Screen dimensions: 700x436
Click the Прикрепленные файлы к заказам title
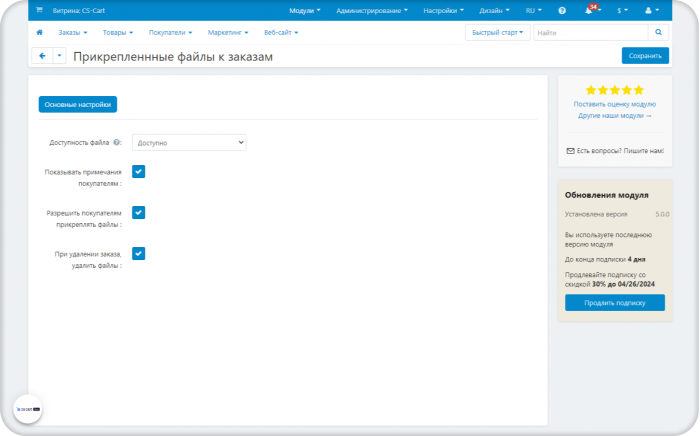click(173, 57)
